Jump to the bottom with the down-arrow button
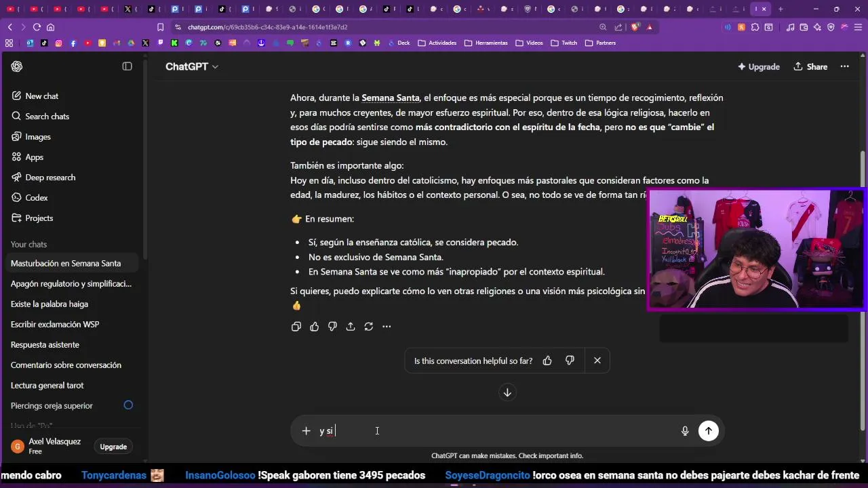 pos(507,392)
